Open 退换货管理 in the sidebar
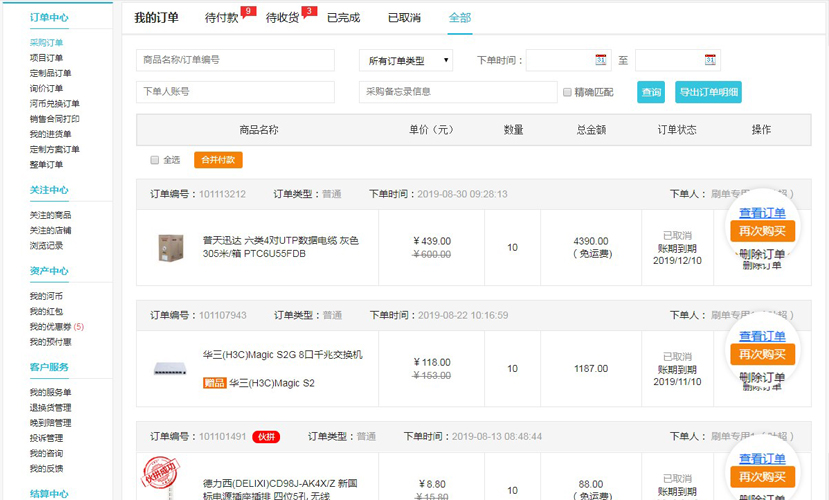The image size is (829, 500). pos(50,408)
